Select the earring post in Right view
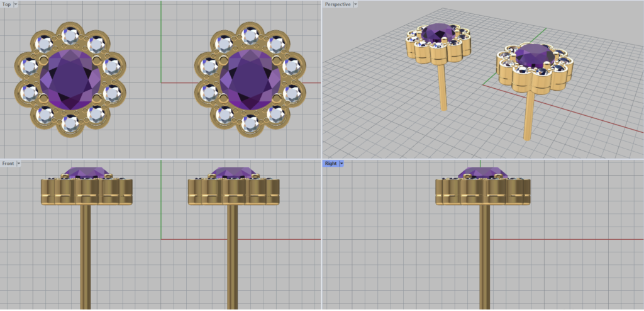This screenshot has width=644, height=311. click(484, 252)
